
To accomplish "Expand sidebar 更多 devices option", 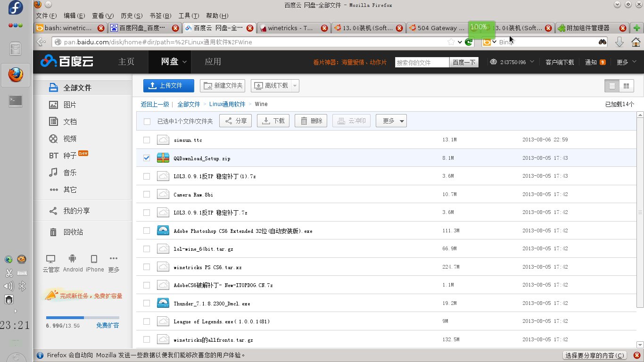I will coord(114,263).
